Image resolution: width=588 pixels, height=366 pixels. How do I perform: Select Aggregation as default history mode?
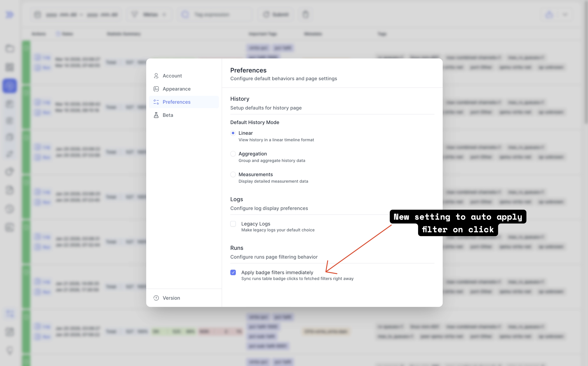(x=233, y=154)
